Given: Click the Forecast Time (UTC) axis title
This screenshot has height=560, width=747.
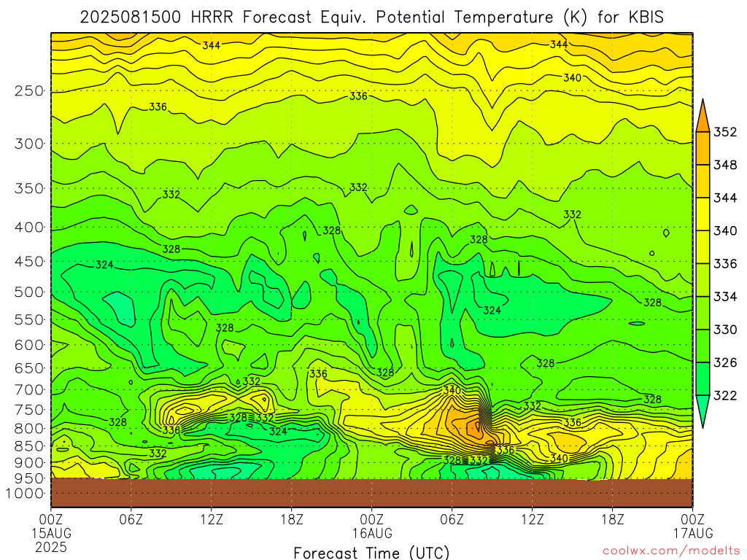Looking at the screenshot, I should 371,553.
